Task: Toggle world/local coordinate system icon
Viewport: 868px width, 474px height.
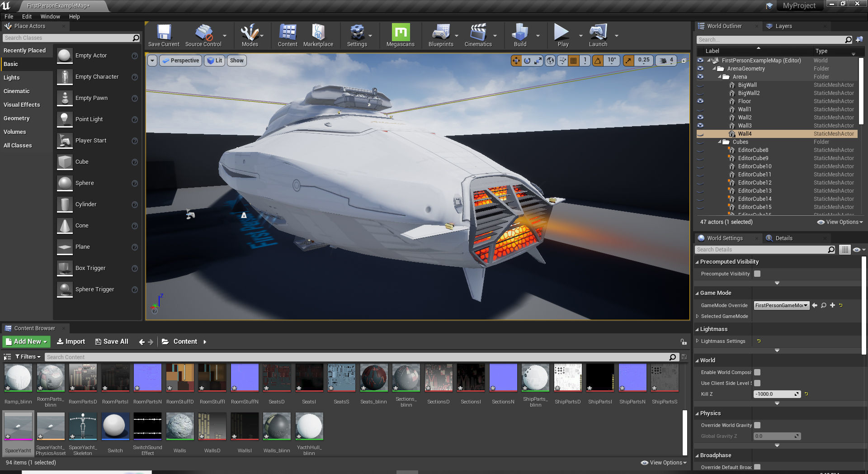Action: (x=550, y=60)
